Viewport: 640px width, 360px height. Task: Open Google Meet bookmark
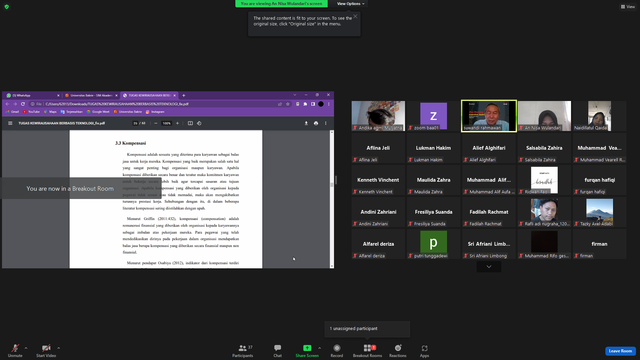tap(98, 112)
